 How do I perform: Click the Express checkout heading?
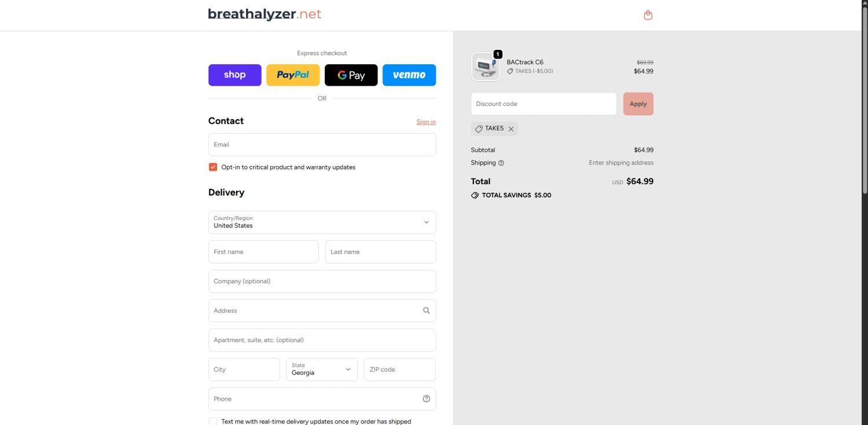coord(322,53)
